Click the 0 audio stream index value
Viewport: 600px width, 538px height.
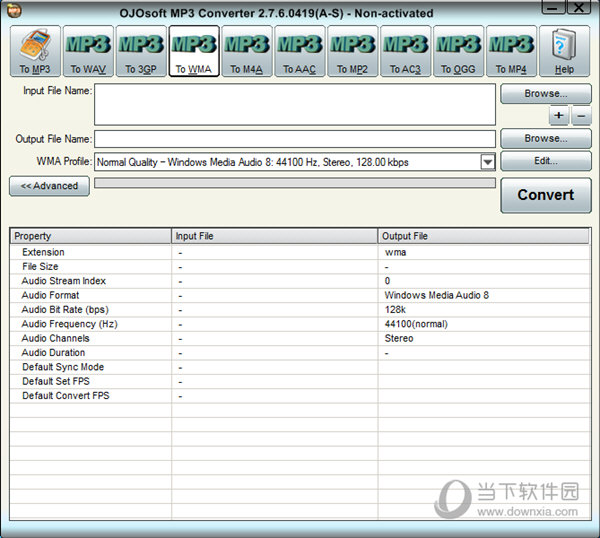(387, 281)
